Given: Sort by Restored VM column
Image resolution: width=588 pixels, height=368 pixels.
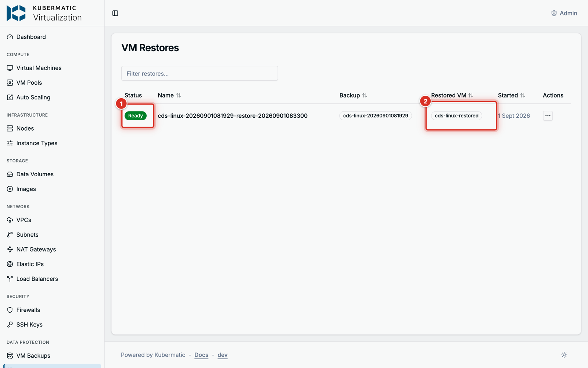Looking at the screenshot, I should coord(452,95).
